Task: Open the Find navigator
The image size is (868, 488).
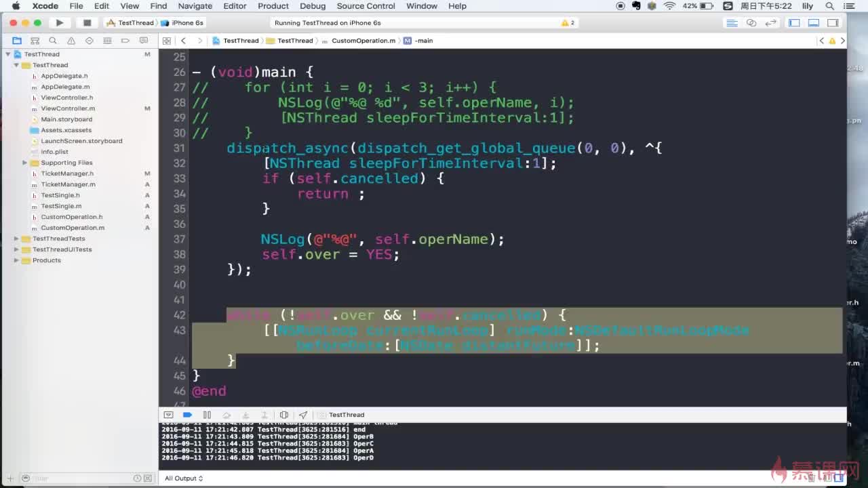Action: [53, 41]
